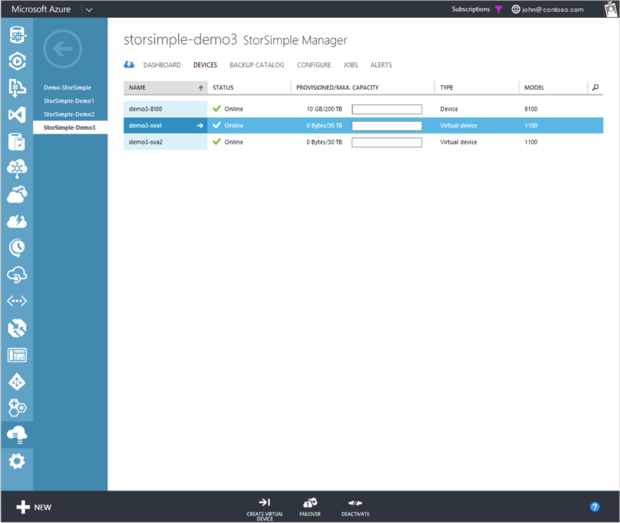Open the Networks sidebar icon
The height and width of the screenshot is (523, 620).
click(17, 301)
